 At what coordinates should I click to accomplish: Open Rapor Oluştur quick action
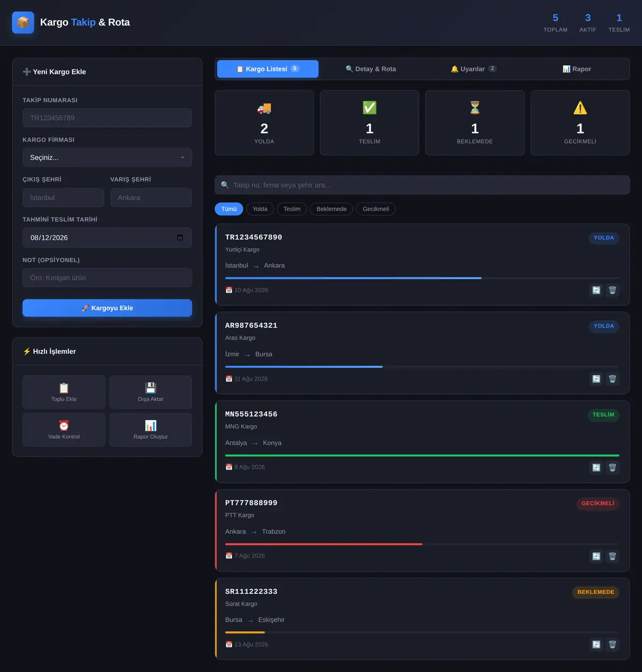coord(151,430)
